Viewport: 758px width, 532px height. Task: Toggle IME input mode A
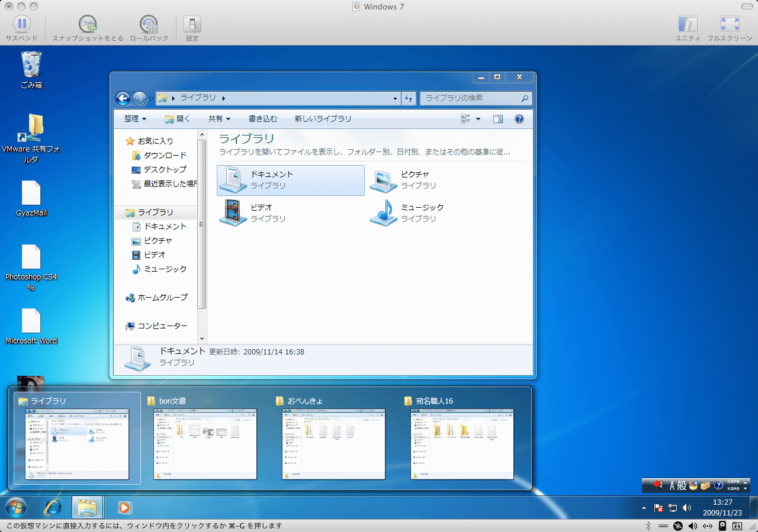pyautogui.click(x=672, y=485)
